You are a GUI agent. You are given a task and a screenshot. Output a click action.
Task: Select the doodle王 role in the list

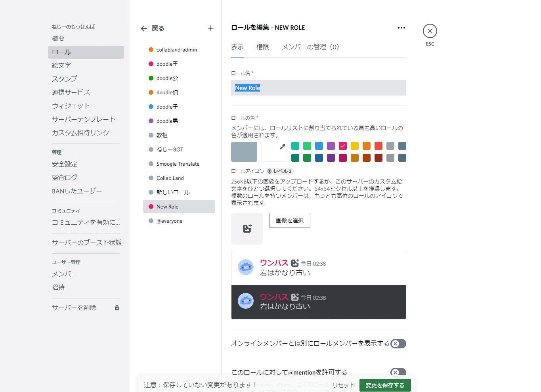pos(166,64)
